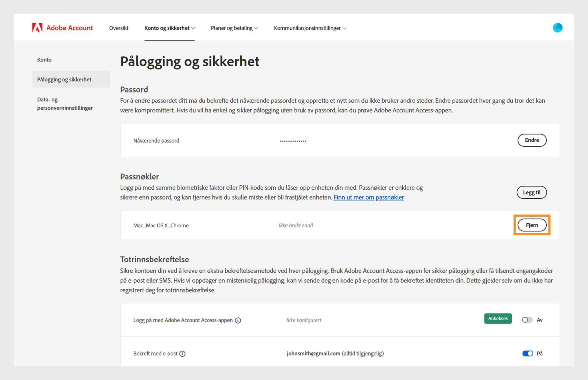Open the profile avatar menu

coord(557,28)
